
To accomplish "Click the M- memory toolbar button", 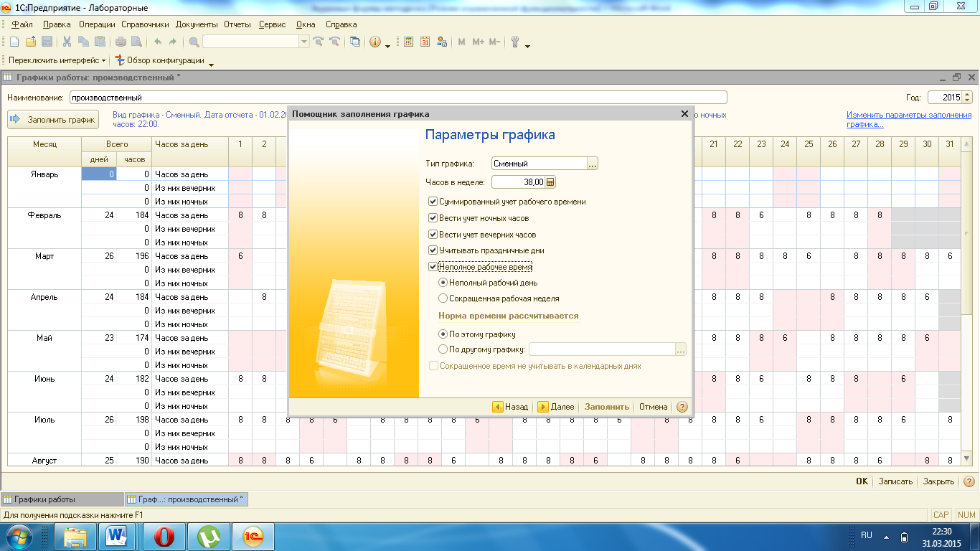I will 494,42.
